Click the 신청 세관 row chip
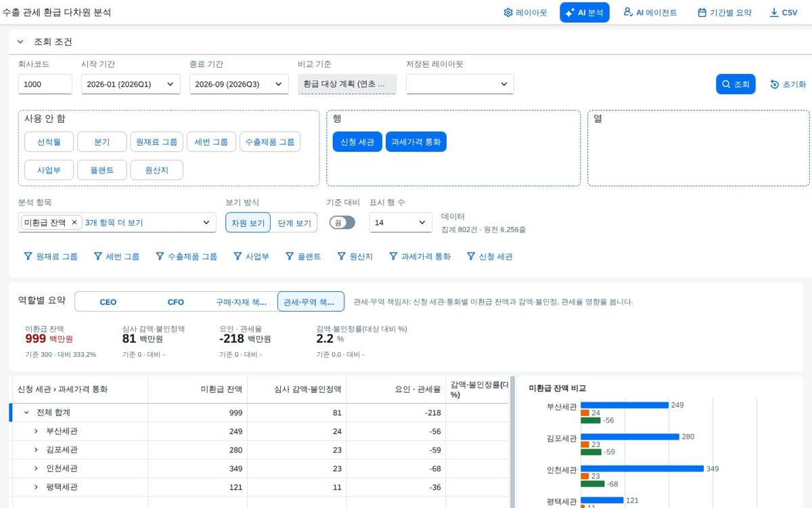Image resolution: width=812 pixels, height=508 pixels. [x=357, y=142]
